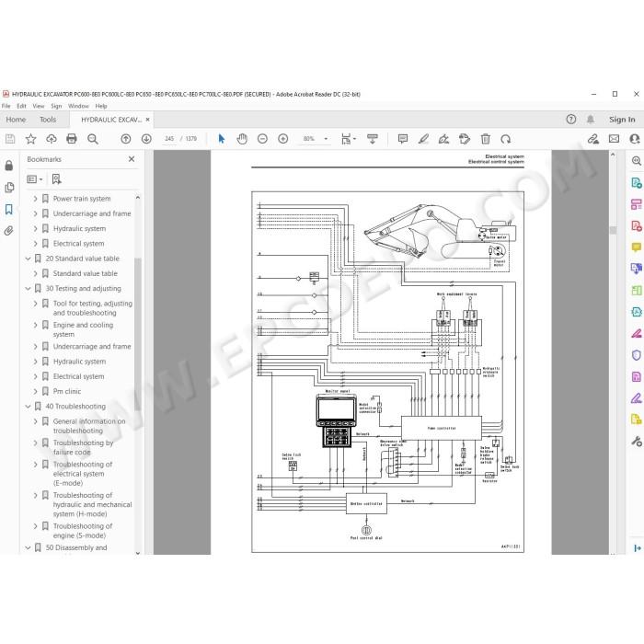Screen dimensions: 644x644
Task: Upload file to cloud icon
Action: 52,139
